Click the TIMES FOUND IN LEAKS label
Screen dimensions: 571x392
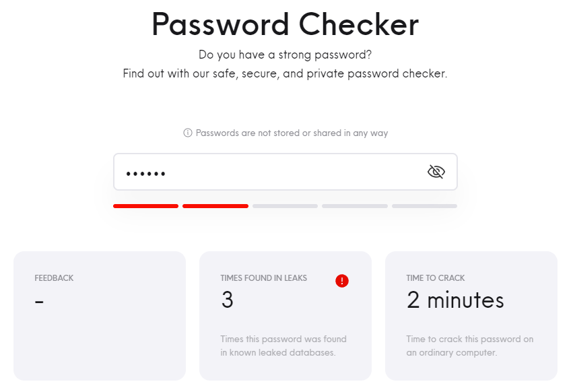click(264, 278)
